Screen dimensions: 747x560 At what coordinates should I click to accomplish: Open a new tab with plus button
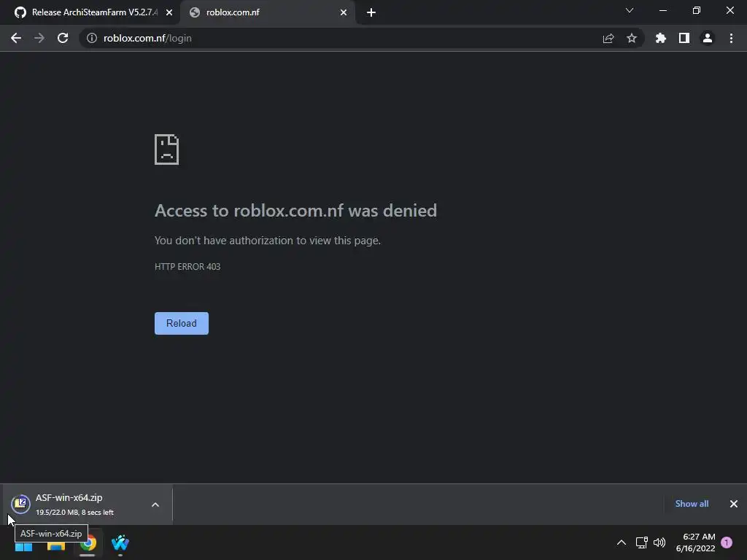point(371,12)
